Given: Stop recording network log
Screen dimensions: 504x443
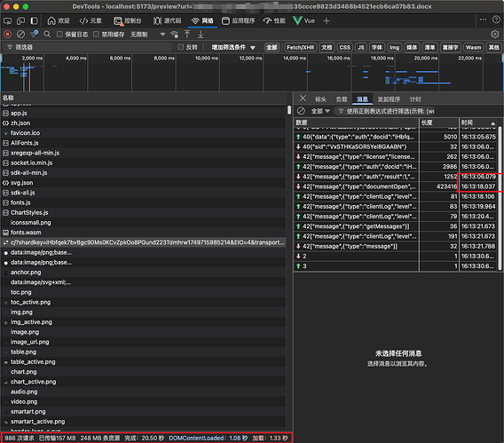Looking at the screenshot, I should [8, 34].
